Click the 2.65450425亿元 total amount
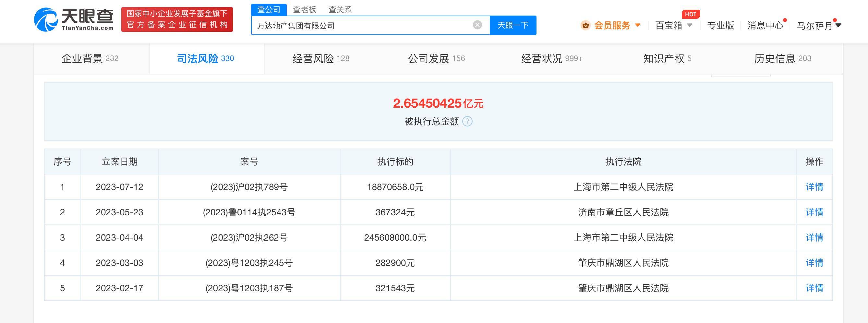 pyautogui.click(x=438, y=103)
